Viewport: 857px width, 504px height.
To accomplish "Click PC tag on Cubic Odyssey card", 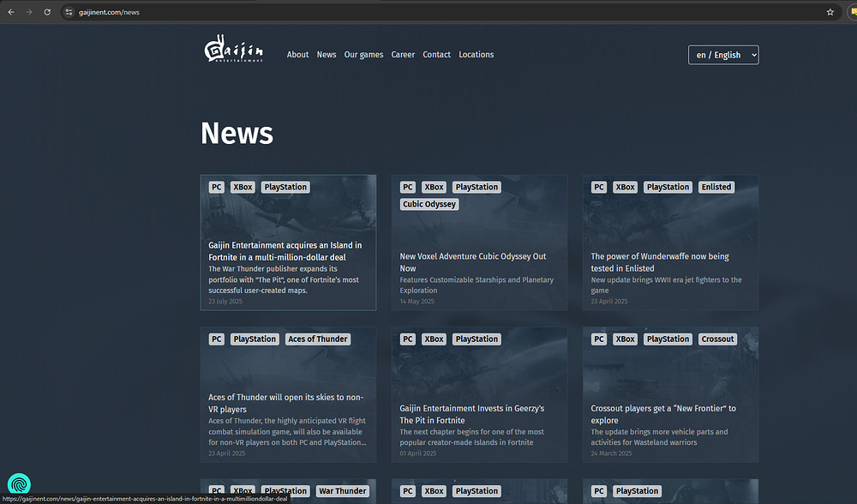I will click(408, 187).
